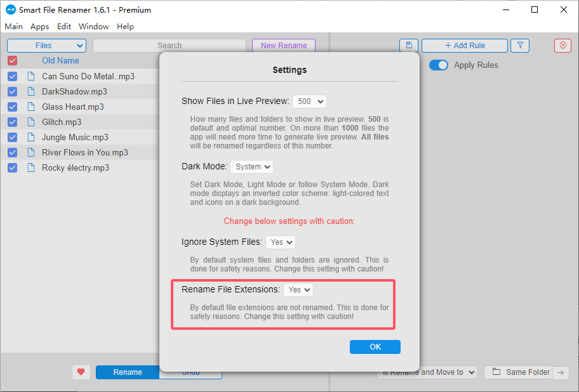Select the Rocky électry.mp3 file name
Viewport: 579px width, 392px height.
(x=76, y=168)
